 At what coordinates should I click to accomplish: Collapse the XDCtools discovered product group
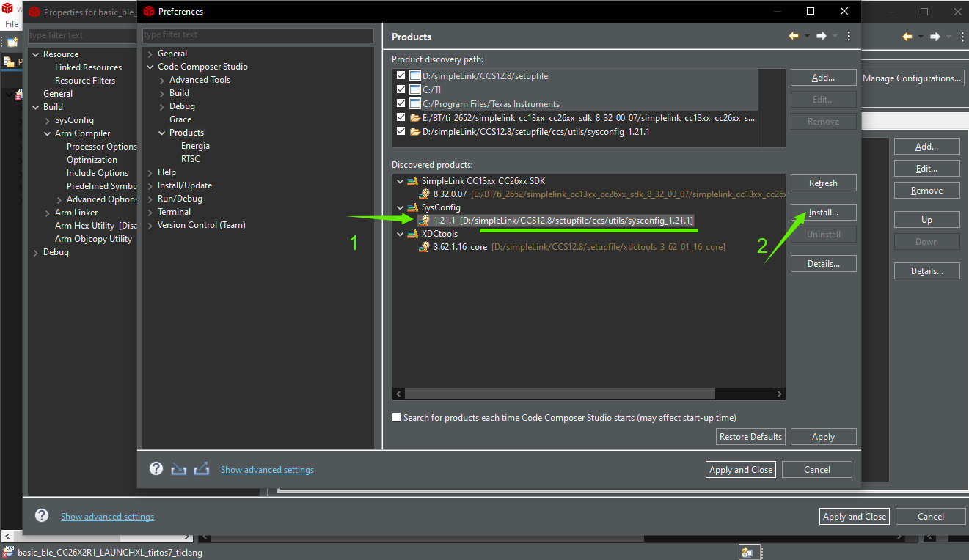[400, 234]
